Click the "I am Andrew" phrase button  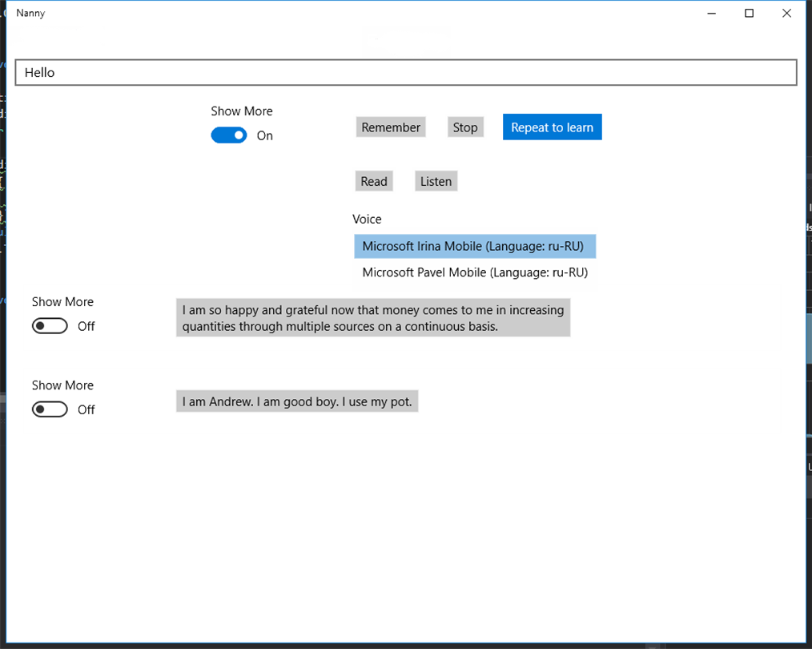pyautogui.click(x=297, y=401)
